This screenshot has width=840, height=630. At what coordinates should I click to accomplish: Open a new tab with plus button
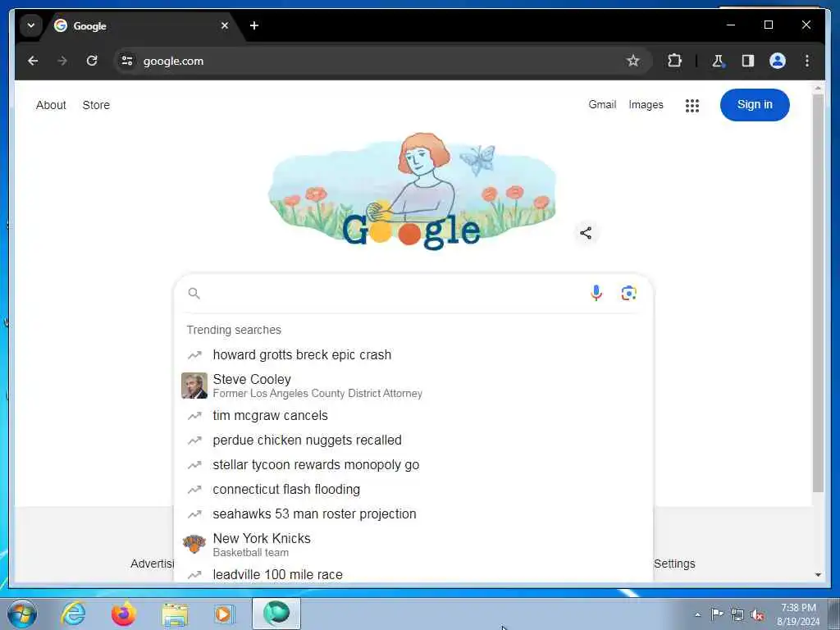(254, 25)
